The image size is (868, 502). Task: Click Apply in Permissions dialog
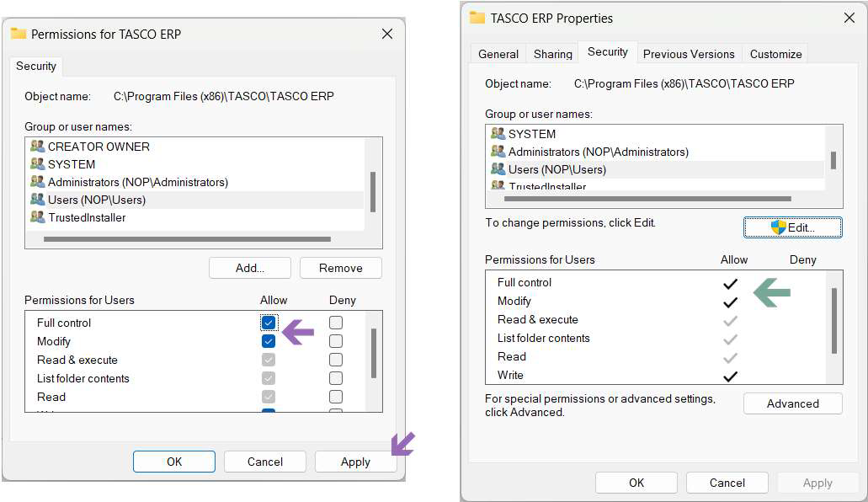(354, 462)
